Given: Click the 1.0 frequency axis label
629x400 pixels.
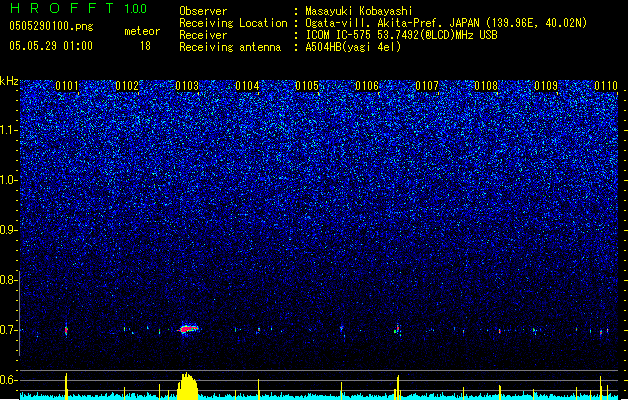Looking at the screenshot, I should click(x=9, y=180).
